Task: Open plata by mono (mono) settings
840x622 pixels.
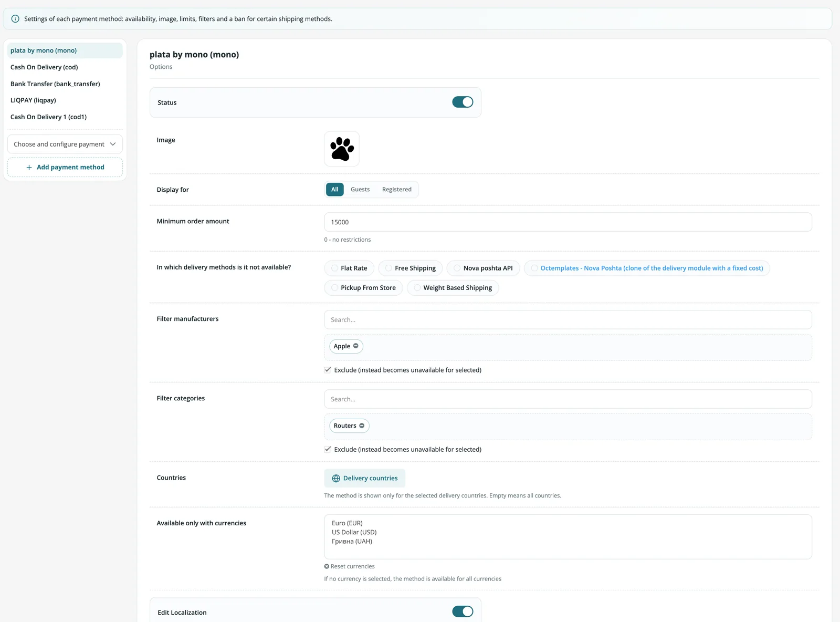Action: coord(65,50)
